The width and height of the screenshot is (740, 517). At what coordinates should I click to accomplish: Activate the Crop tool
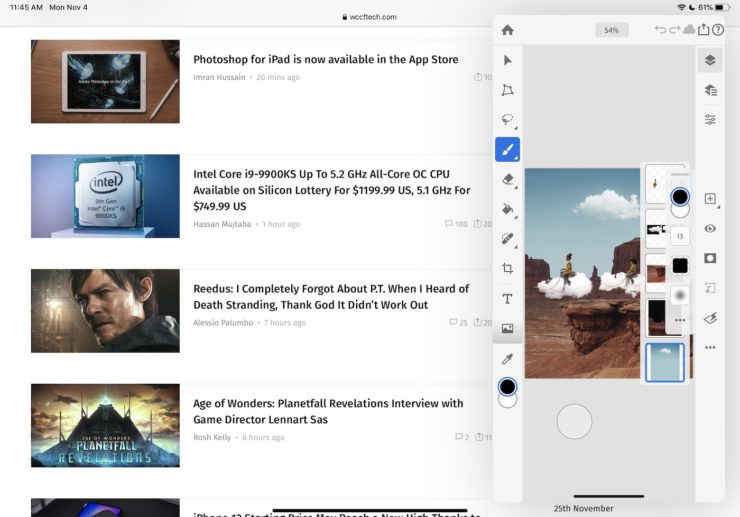[507, 268]
